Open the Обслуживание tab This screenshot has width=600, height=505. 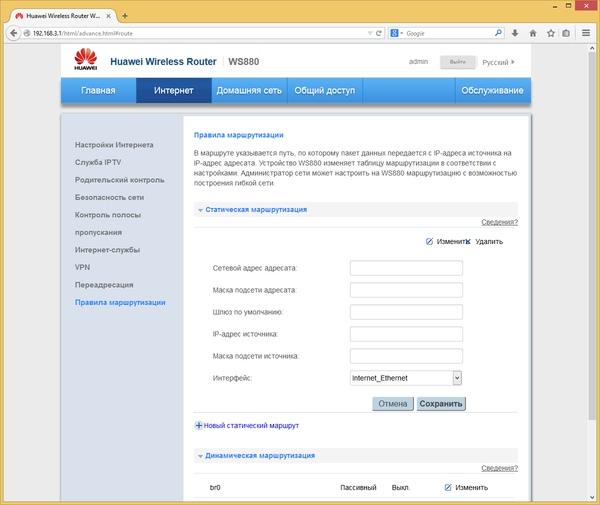492,91
